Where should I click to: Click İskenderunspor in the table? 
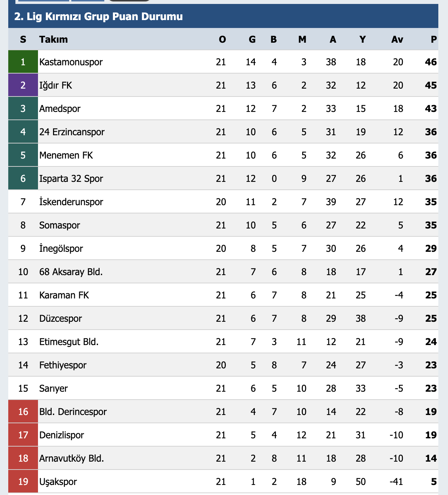pyautogui.click(x=71, y=202)
